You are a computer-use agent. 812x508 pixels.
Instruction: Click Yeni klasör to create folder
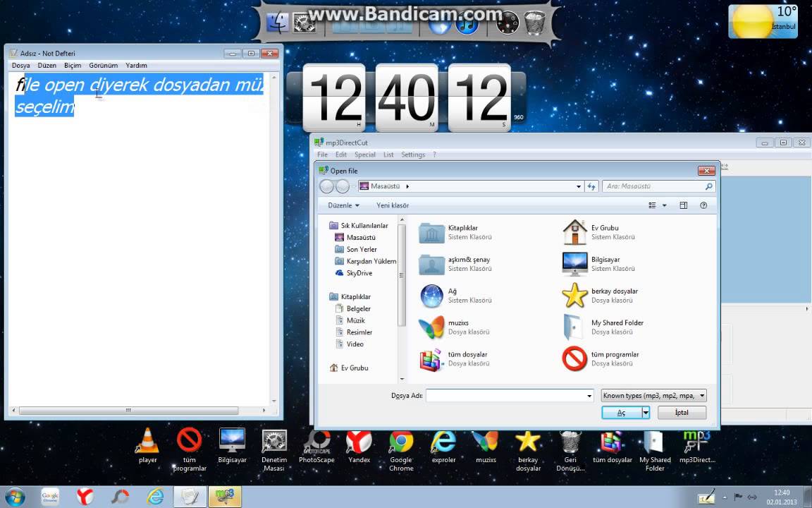click(x=392, y=205)
